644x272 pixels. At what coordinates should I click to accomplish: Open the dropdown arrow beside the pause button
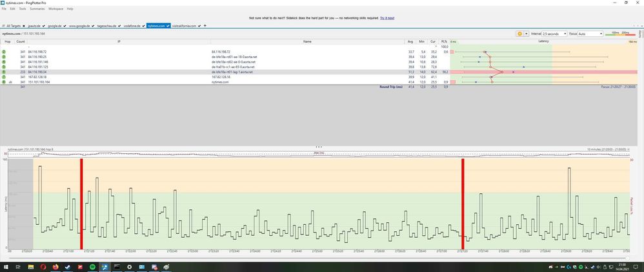point(526,34)
